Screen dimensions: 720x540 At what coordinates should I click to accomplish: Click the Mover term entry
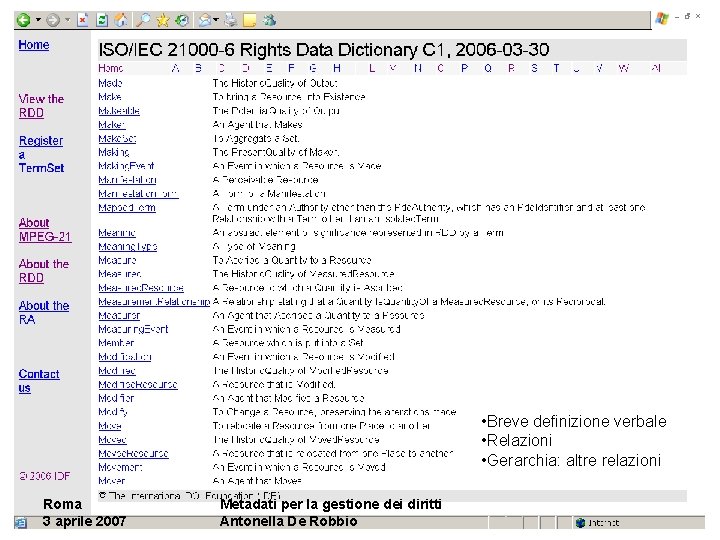[x=112, y=481]
